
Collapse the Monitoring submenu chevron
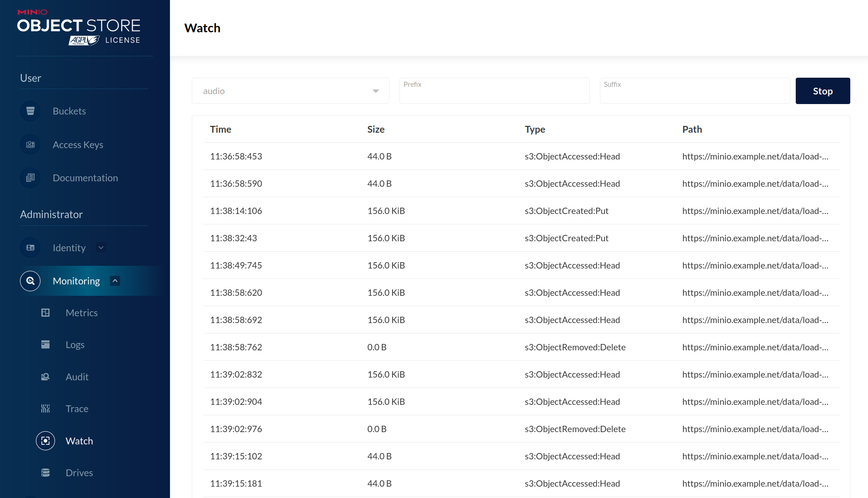(115, 281)
